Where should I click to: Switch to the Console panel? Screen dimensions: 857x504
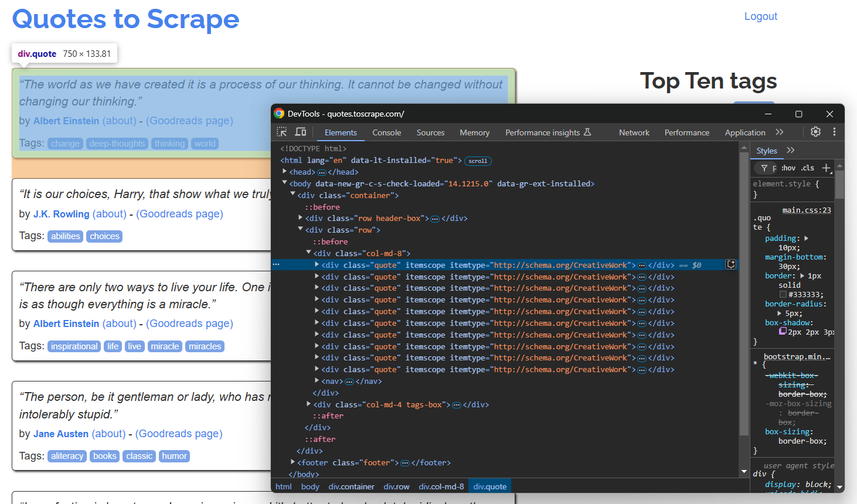pos(386,132)
